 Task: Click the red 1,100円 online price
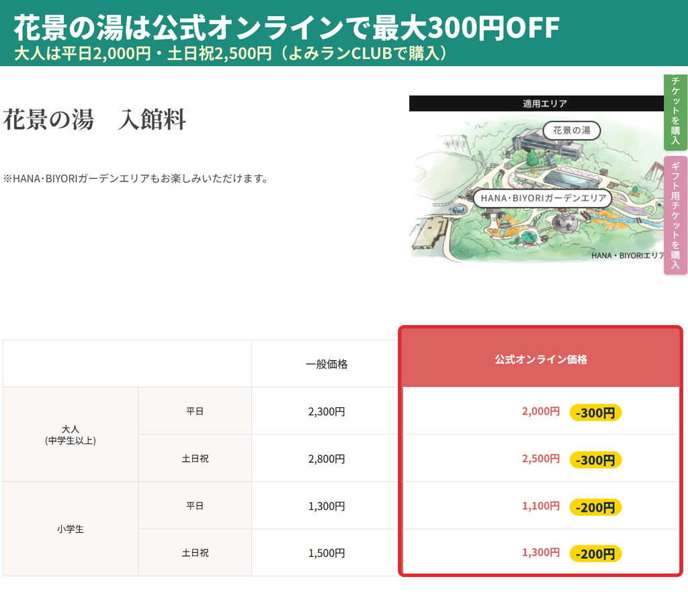[x=541, y=506]
